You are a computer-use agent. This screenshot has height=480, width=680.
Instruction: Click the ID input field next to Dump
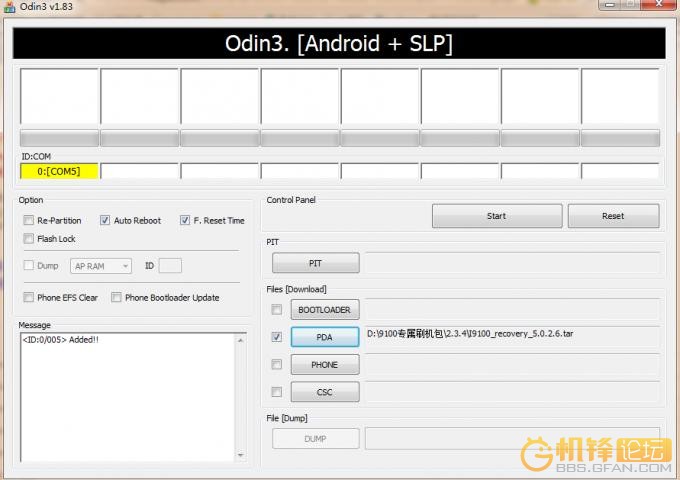point(170,266)
